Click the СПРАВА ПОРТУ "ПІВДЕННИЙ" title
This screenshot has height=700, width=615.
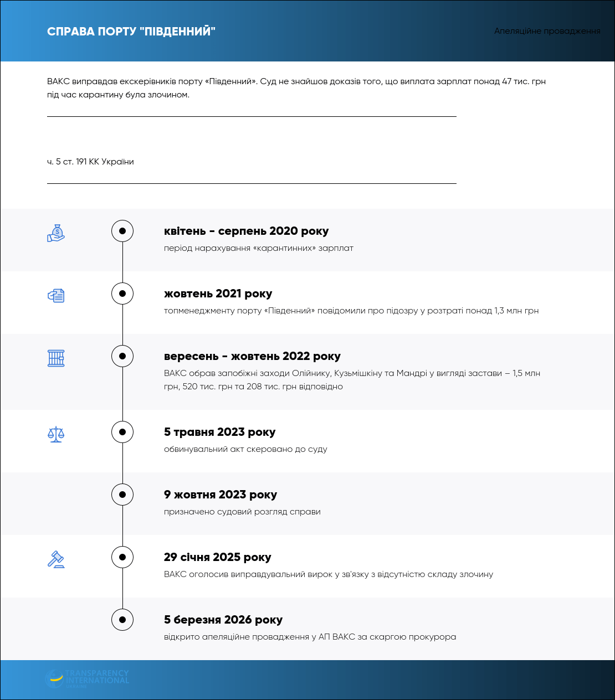click(x=131, y=31)
